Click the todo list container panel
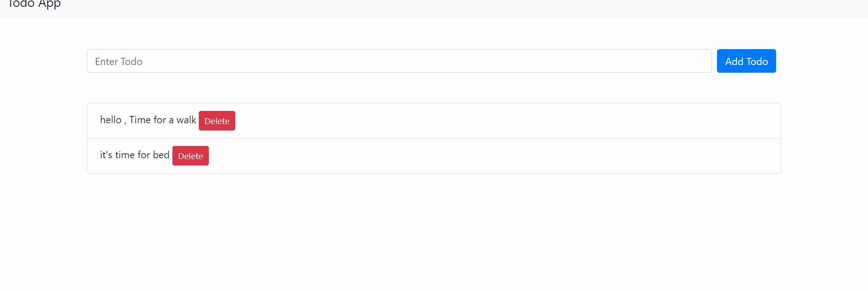The image size is (868, 291). (433, 138)
